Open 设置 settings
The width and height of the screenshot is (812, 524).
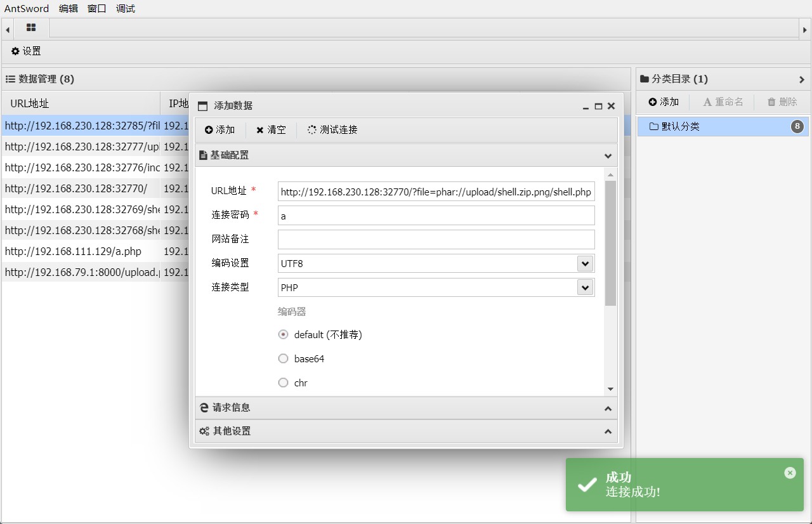(x=26, y=51)
